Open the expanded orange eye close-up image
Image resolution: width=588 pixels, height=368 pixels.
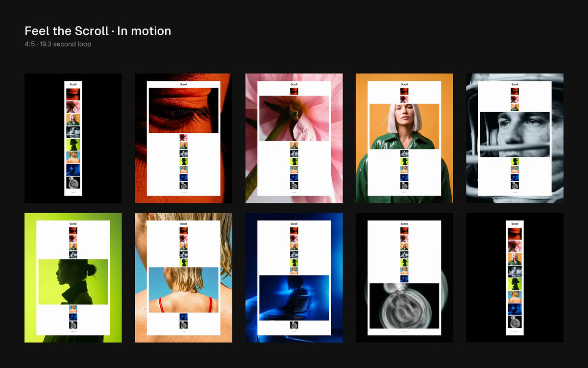[x=184, y=110]
